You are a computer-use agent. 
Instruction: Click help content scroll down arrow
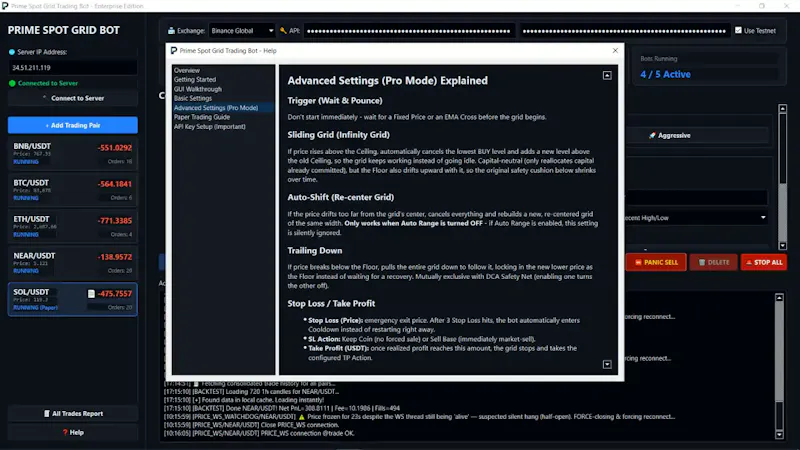point(607,364)
